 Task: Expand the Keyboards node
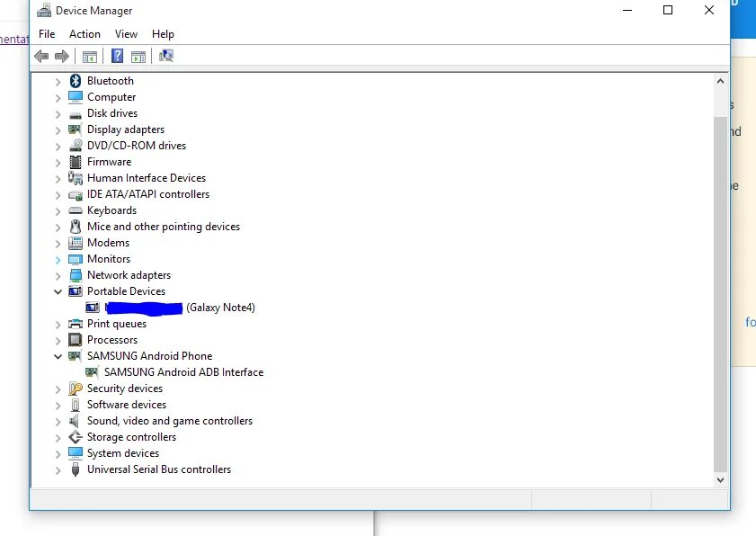58,212
